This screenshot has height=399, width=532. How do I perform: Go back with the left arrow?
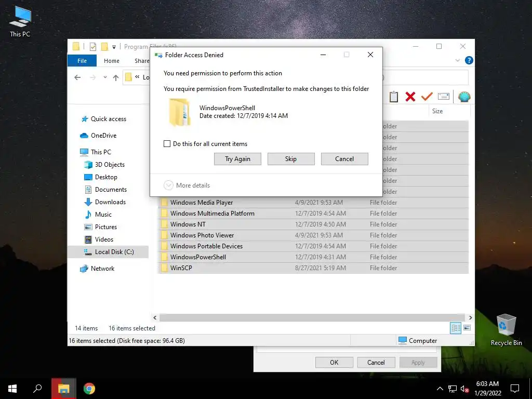coord(77,77)
